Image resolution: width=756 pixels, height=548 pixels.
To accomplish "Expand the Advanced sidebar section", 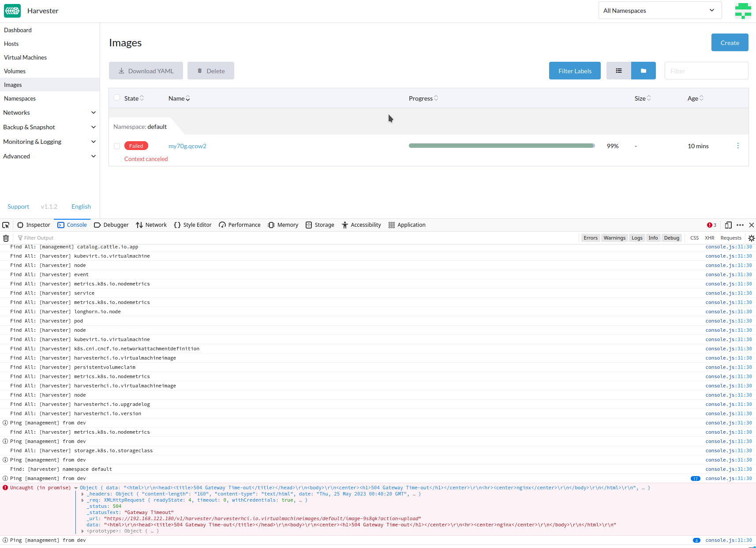I will tap(49, 156).
